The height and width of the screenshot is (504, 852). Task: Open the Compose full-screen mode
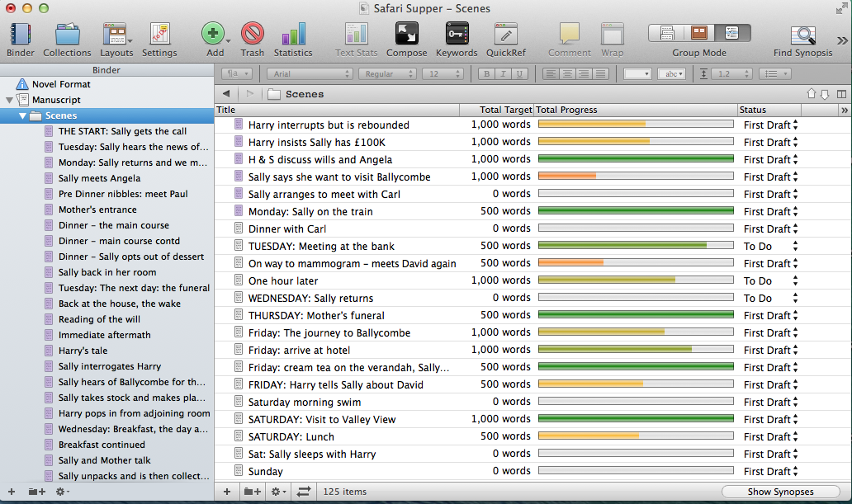406,35
